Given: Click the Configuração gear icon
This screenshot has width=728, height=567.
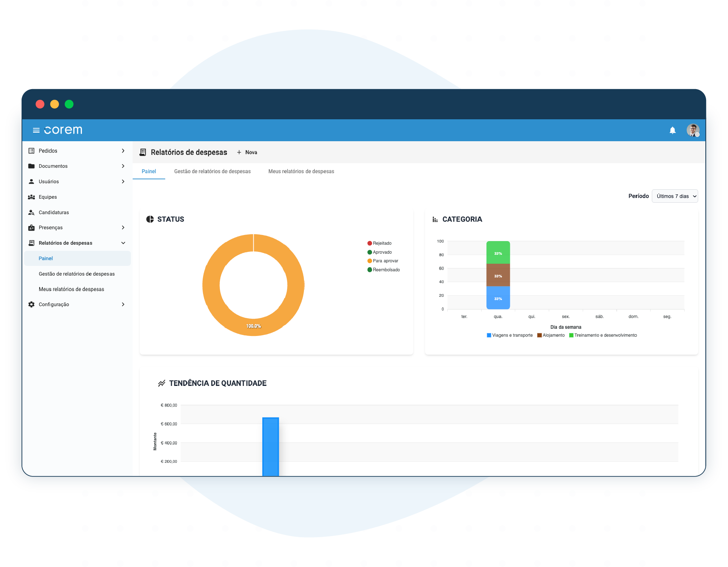Looking at the screenshot, I should point(32,304).
